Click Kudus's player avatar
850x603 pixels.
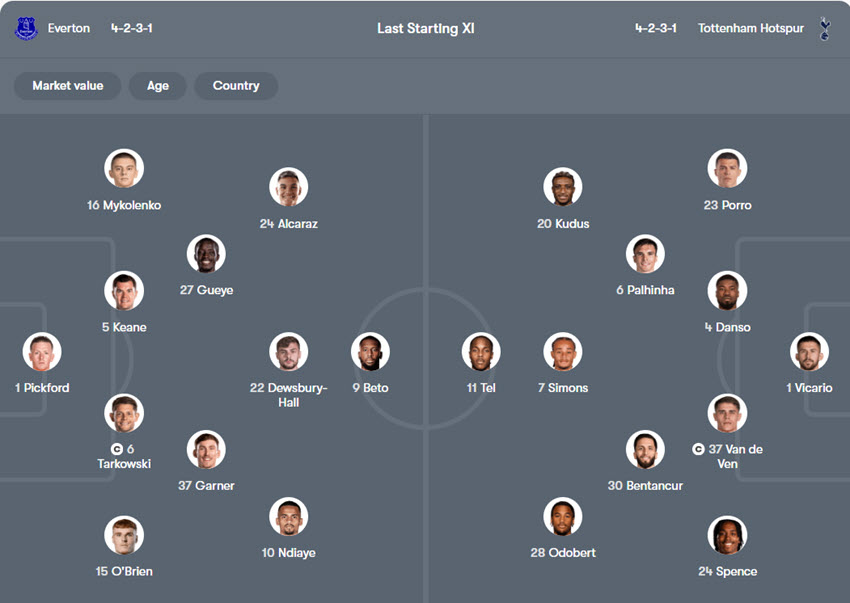tap(563, 187)
